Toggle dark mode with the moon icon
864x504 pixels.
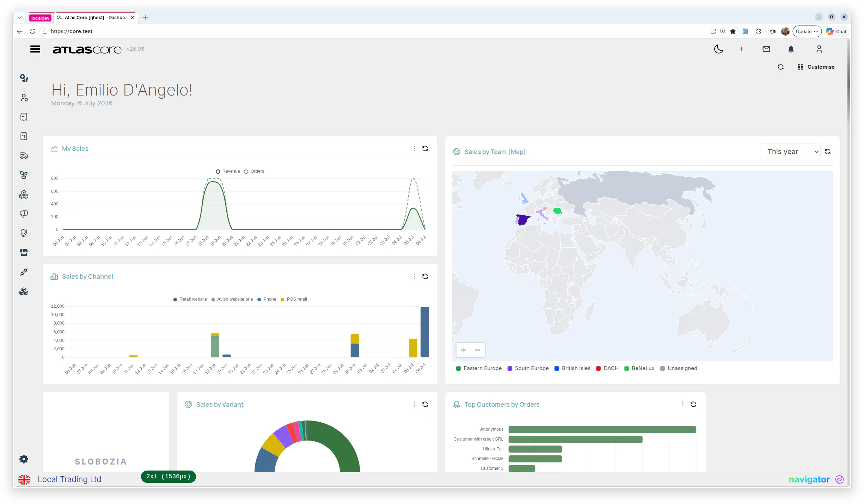coord(718,49)
